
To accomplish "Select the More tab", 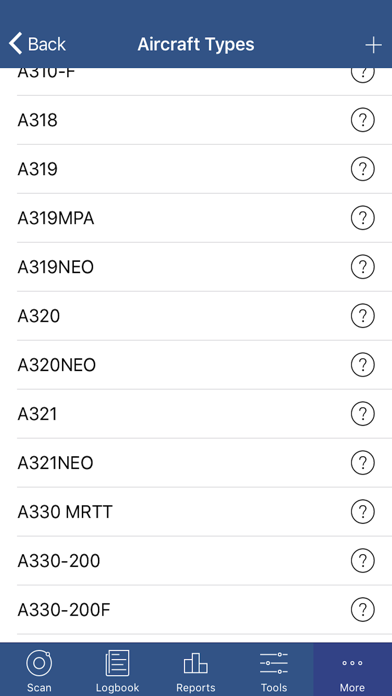I will (x=352, y=670).
